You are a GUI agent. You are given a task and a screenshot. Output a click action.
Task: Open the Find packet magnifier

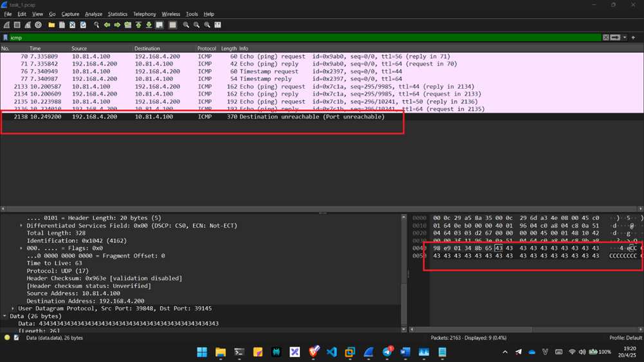tap(97, 25)
